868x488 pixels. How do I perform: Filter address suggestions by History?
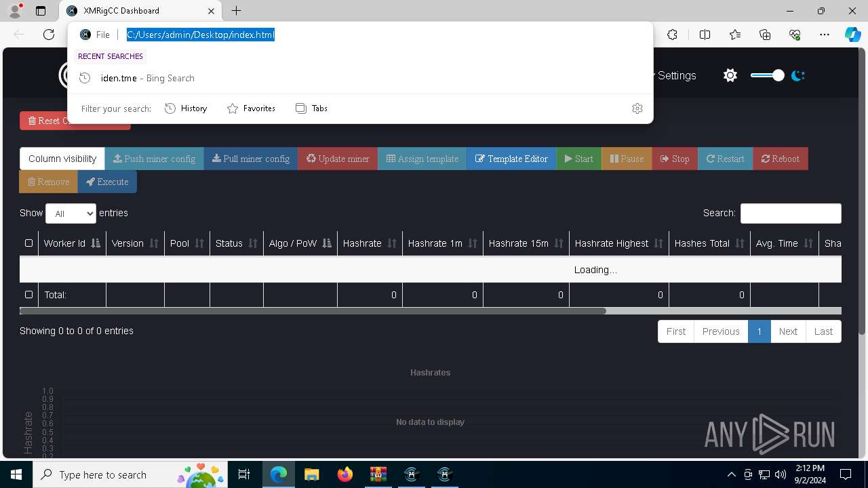pyautogui.click(x=186, y=108)
